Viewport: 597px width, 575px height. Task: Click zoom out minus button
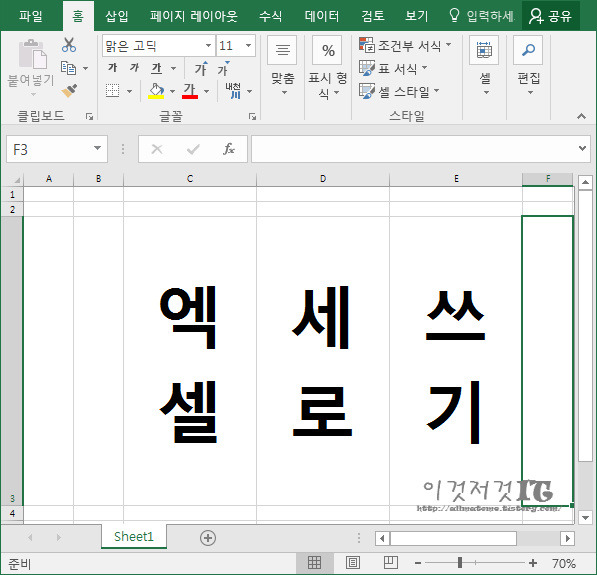[418, 563]
